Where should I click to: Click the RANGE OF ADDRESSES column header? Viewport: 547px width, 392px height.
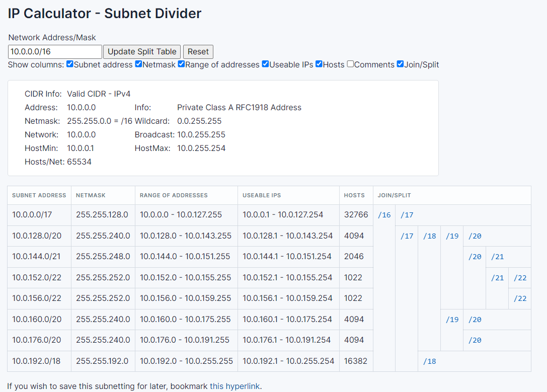(186, 195)
